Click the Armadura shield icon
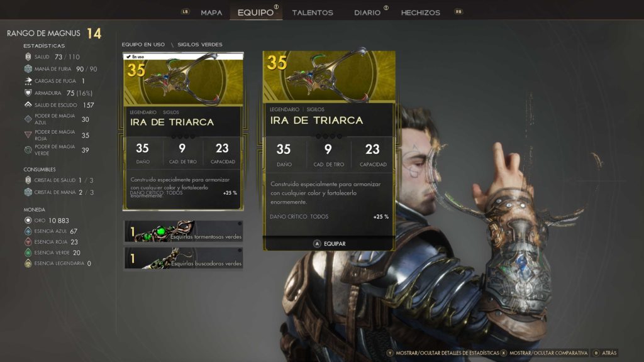This screenshot has height=362, width=644. (x=28, y=93)
